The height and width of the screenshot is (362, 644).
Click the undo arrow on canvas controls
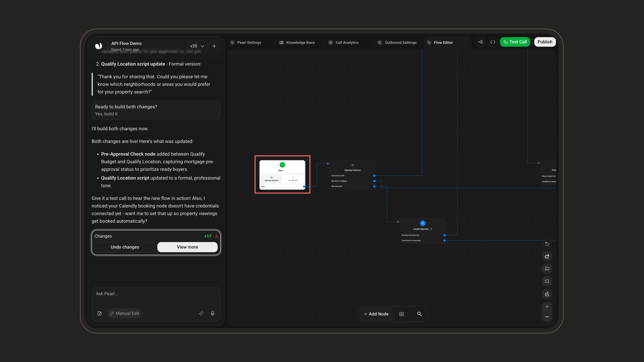point(547,244)
